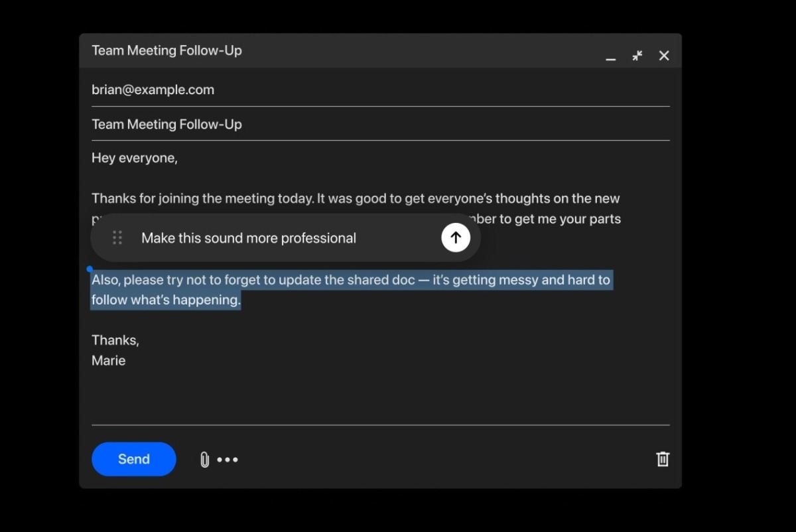Shrink the compose window using the inward arrows icon
796x532 pixels.
coord(637,56)
